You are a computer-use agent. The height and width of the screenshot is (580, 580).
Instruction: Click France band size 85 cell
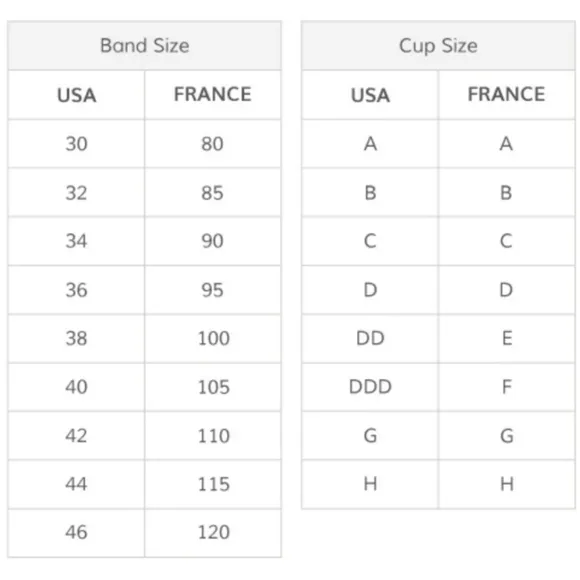coord(213,192)
